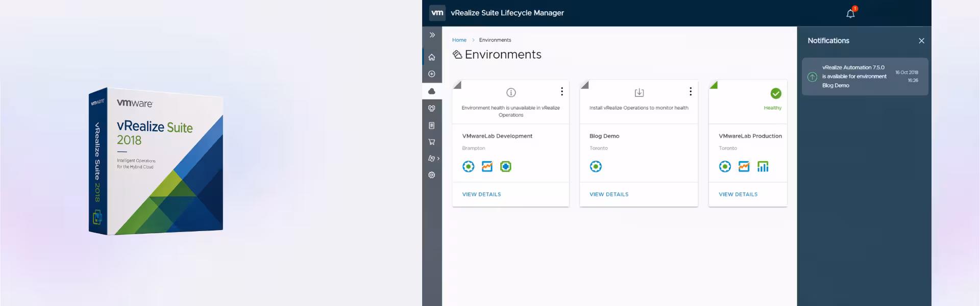Image resolution: width=980 pixels, height=306 pixels.
Task: Click the vRealize Suite 2018 box image
Action: (156, 162)
